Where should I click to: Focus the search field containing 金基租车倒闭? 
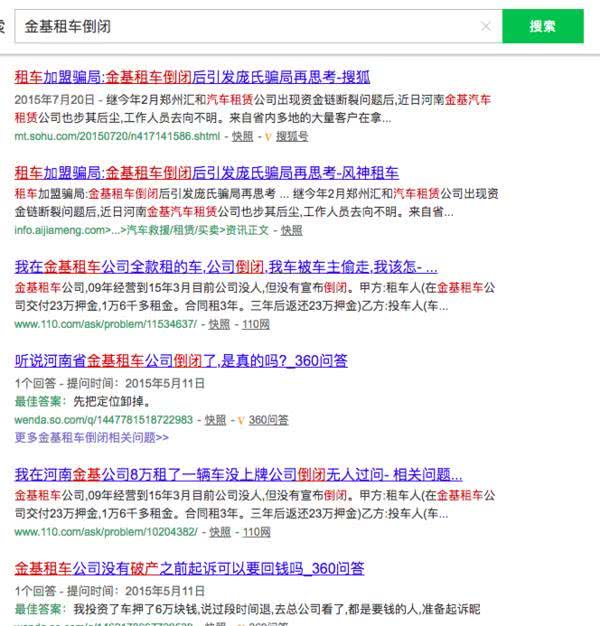click(x=258, y=26)
